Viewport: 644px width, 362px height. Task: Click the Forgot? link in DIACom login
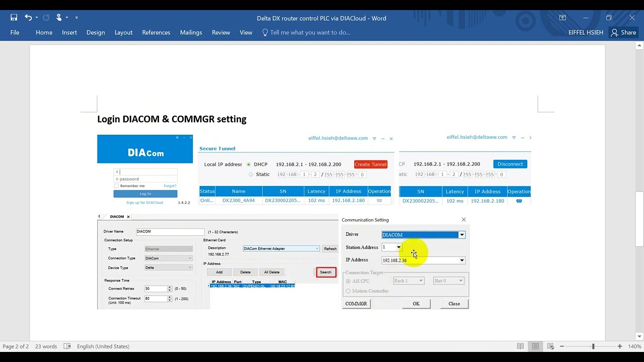pyautogui.click(x=170, y=186)
